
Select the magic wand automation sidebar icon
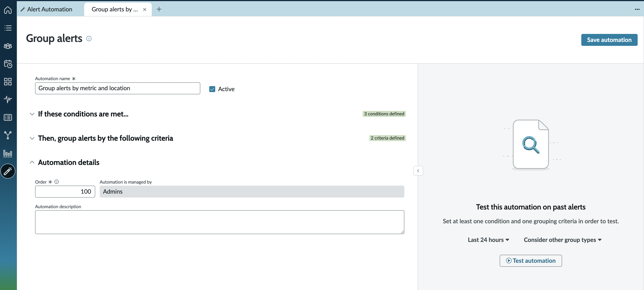click(8, 171)
